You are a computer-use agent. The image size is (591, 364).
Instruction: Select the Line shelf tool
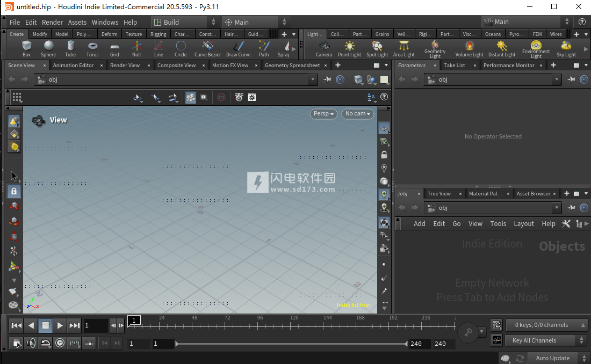tap(158, 49)
